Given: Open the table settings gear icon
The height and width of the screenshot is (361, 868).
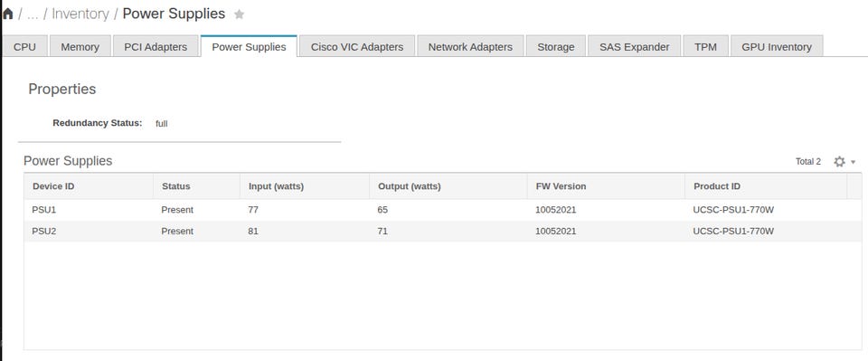Looking at the screenshot, I should (x=839, y=162).
